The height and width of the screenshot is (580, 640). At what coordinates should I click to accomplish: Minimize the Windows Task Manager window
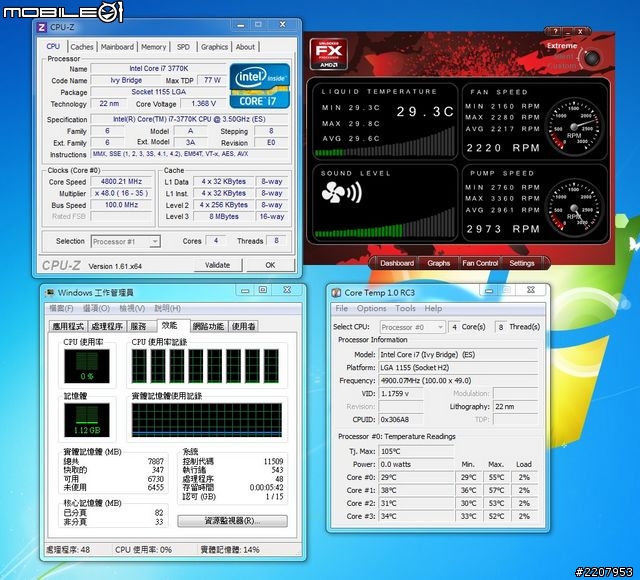coord(245,290)
